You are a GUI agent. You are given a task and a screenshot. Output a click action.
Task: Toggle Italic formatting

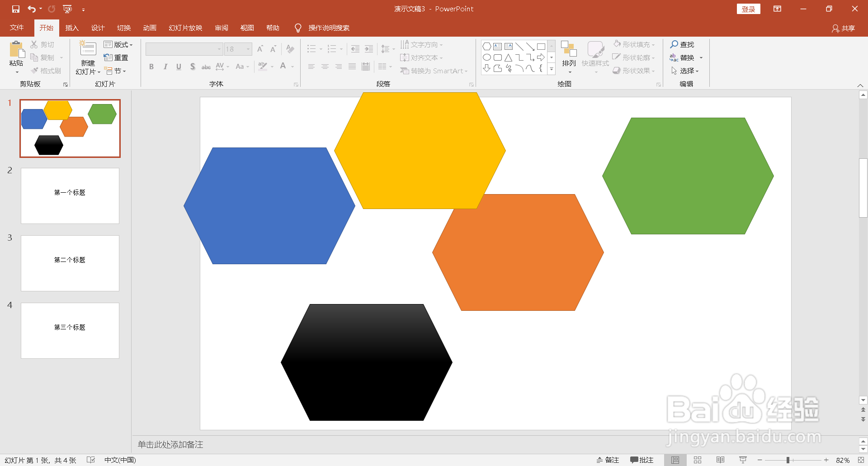point(165,67)
